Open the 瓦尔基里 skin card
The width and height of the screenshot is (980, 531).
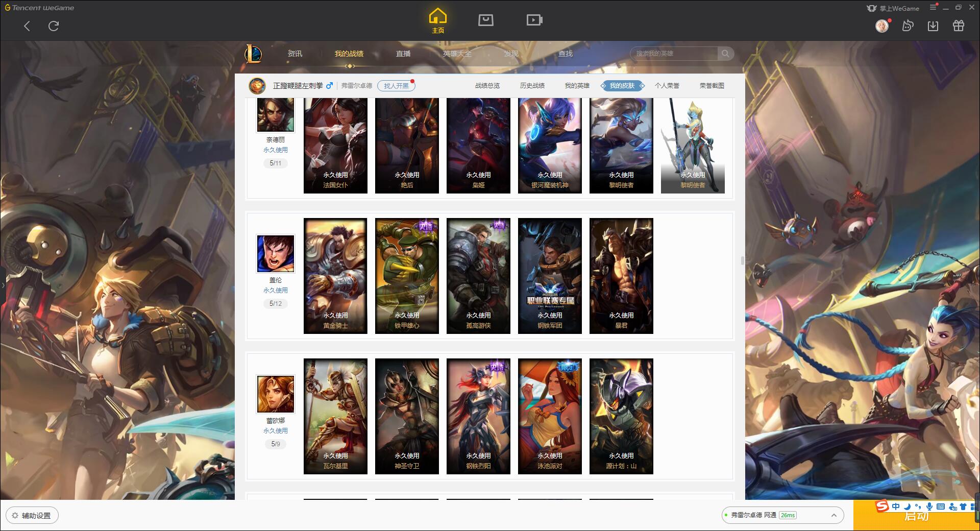(335, 417)
